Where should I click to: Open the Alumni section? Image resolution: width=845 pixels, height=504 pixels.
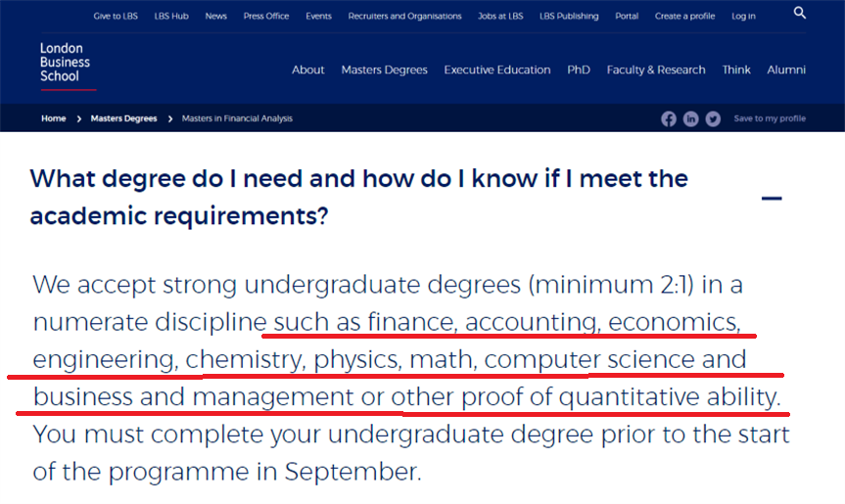(786, 69)
